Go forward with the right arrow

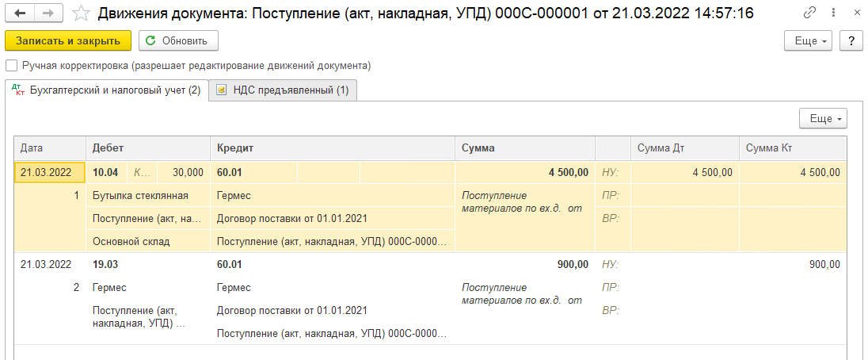pyautogui.click(x=49, y=13)
